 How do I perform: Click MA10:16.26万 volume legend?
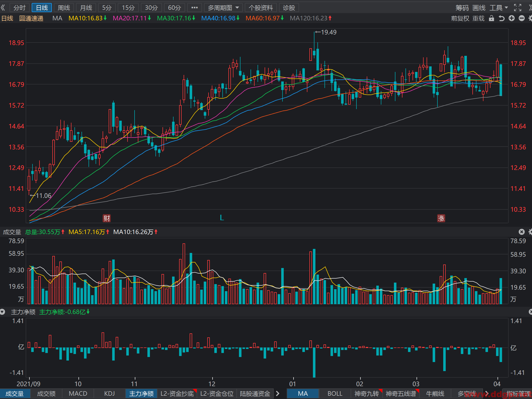135,232
